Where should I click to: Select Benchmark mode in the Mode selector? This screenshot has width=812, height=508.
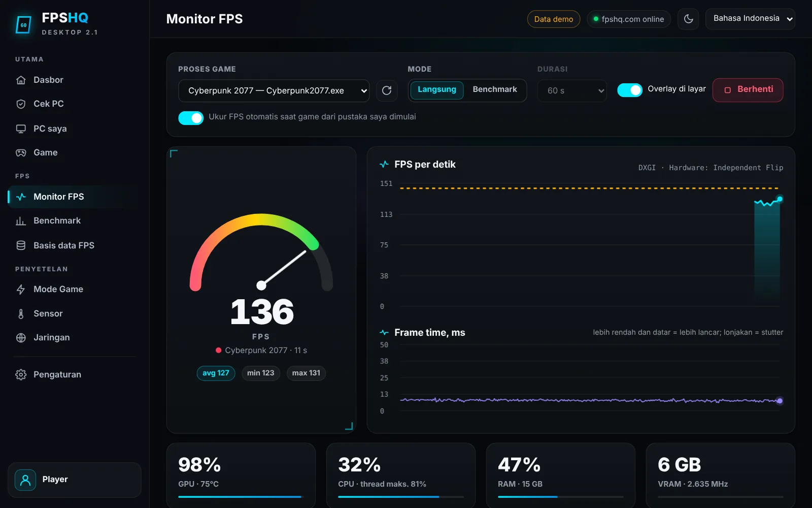[x=495, y=89]
